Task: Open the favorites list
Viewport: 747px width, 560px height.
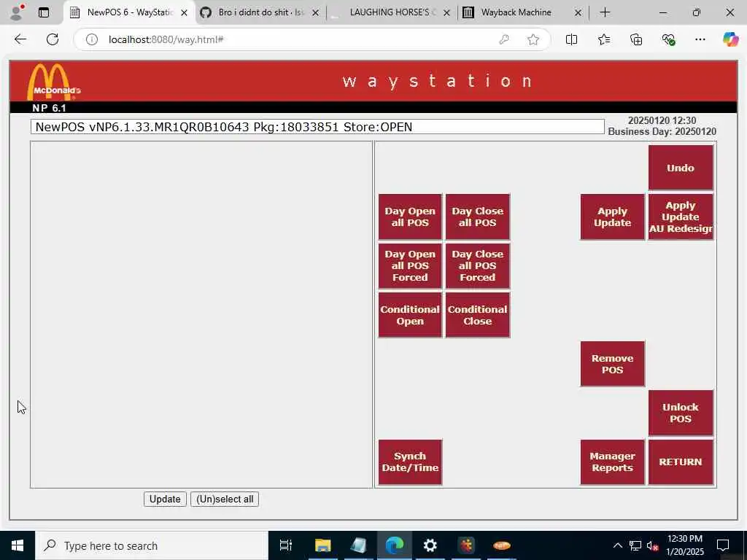Action: (603, 39)
